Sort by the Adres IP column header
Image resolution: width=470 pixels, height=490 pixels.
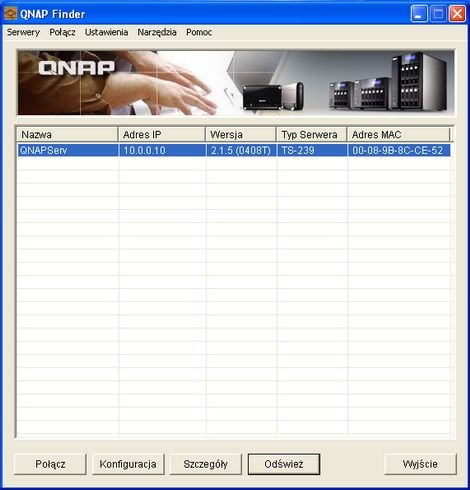(162, 135)
